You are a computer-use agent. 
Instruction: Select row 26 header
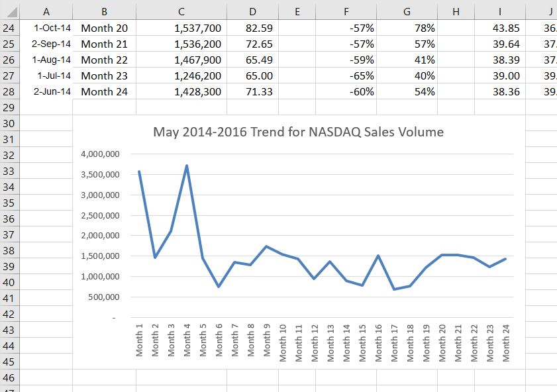[x=9, y=60]
